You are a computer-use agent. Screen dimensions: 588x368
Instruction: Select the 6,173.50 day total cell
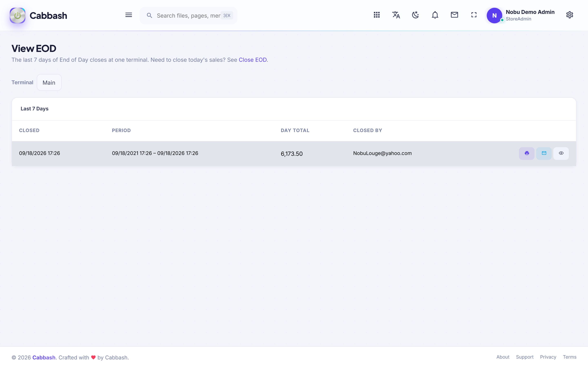click(x=292, y=154)
